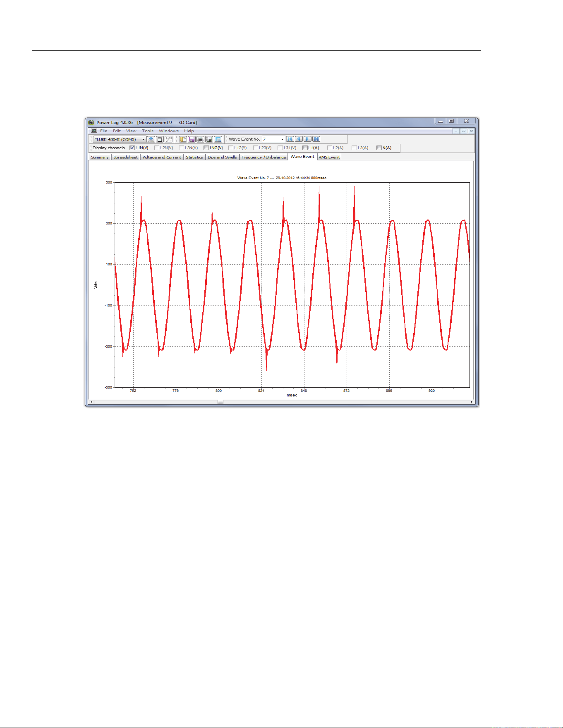The image size is (563, 728).
Task: Enable the LNG(V) display channel
Action: (x=206, y=148)
